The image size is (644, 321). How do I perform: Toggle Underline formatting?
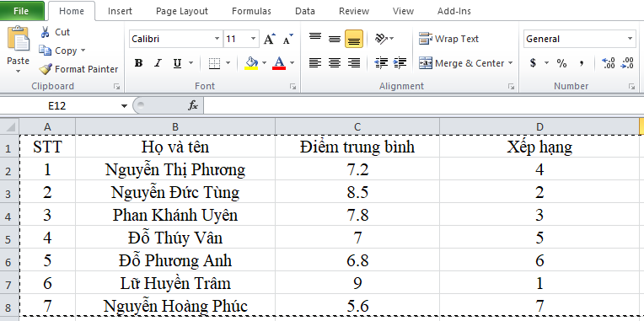pos(177,63)
